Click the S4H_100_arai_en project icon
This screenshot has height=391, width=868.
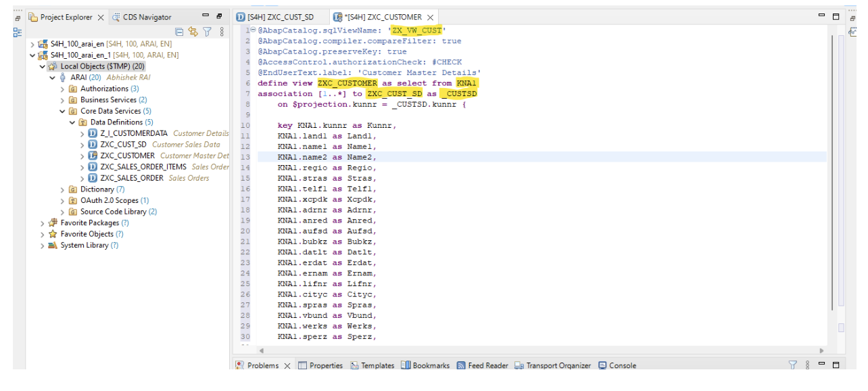pyautogui.click(x=43, y=44)
